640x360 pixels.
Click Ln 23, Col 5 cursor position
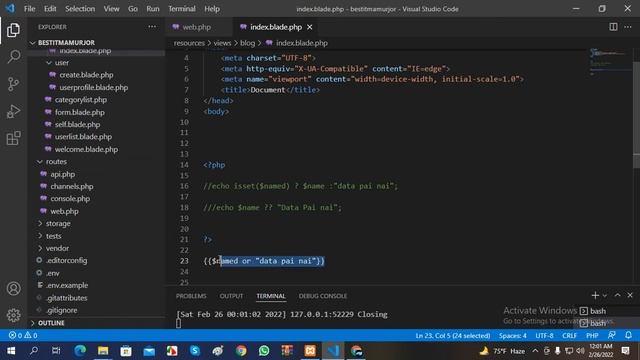[x=453, y=336]
